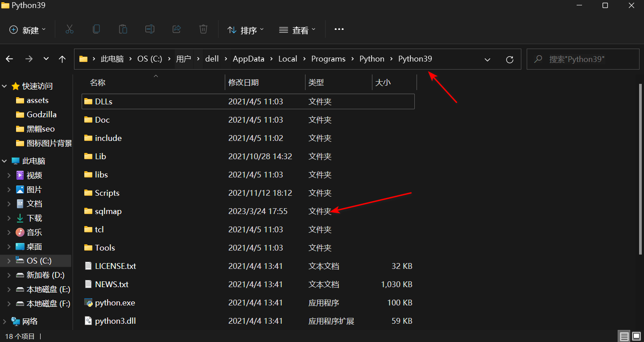This screenshot has width=644, height=342.
Task: Select OS (C:) drive in sidebar
Action: click(x=39, y=261)
